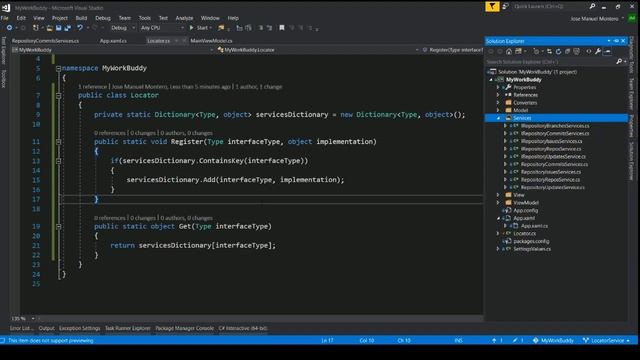
Task: Open the Exception Settings tab
Action: pos(79,328)
